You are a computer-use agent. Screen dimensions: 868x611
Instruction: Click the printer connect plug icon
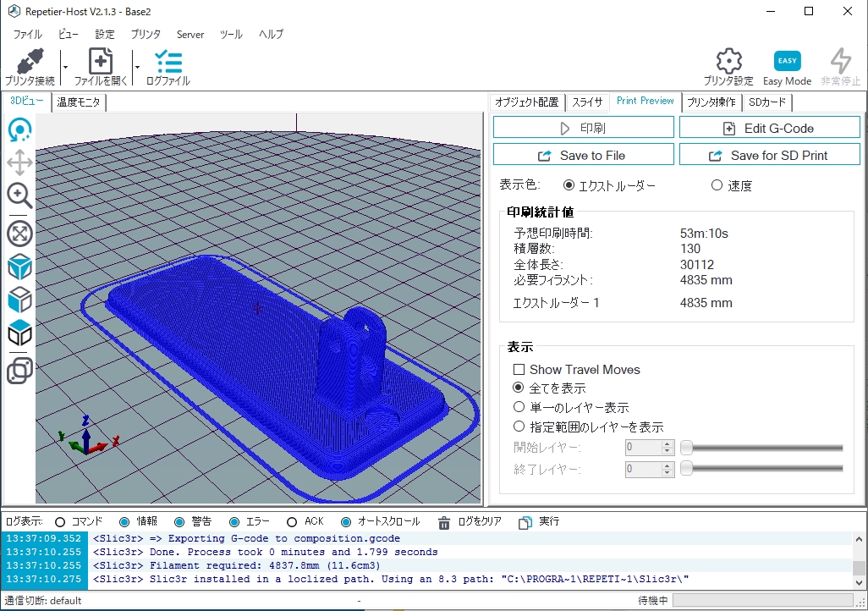coord(30,61)
